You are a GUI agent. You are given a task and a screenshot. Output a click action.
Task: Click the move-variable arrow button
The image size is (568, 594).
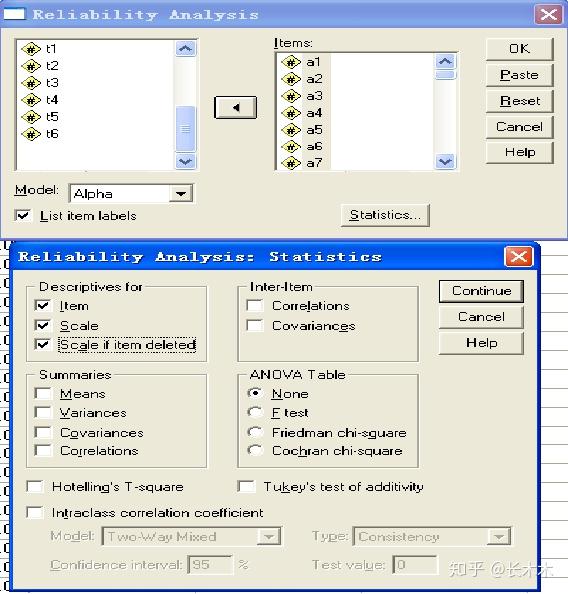click(x=235, y=108)
